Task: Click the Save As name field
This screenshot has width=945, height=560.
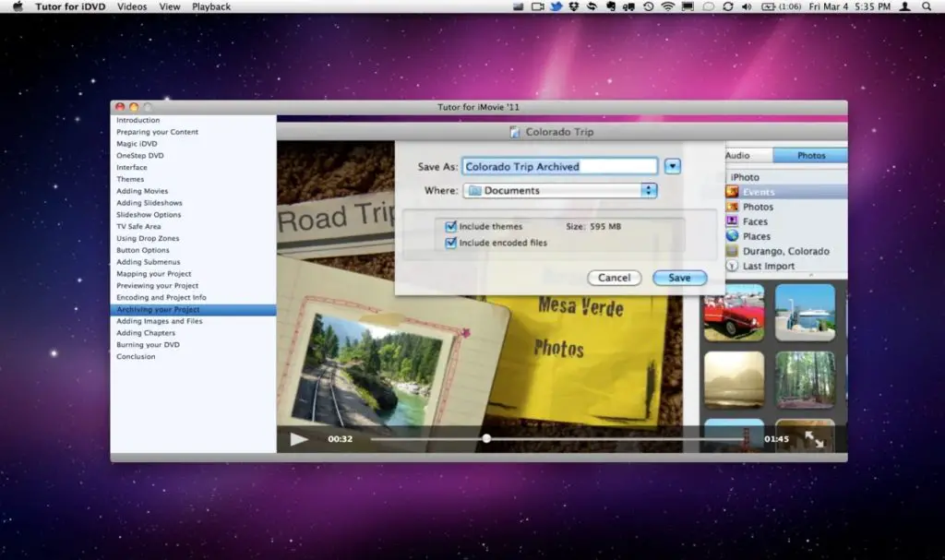Action: tap(560, 166)
